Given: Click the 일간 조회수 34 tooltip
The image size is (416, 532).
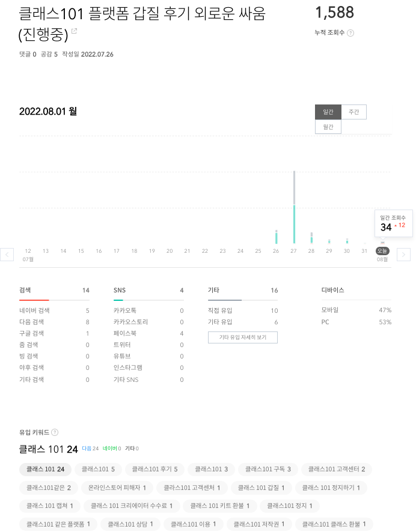Looking at the screenshot, I should pyautogui.click(x=393, y=223).
